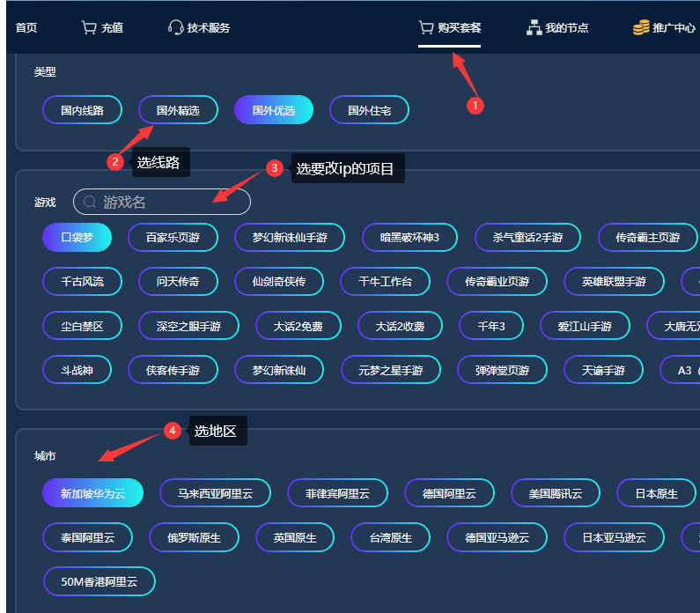
Task: Click the gold coins icon beside 推广中心
Action: pos(641,27)
